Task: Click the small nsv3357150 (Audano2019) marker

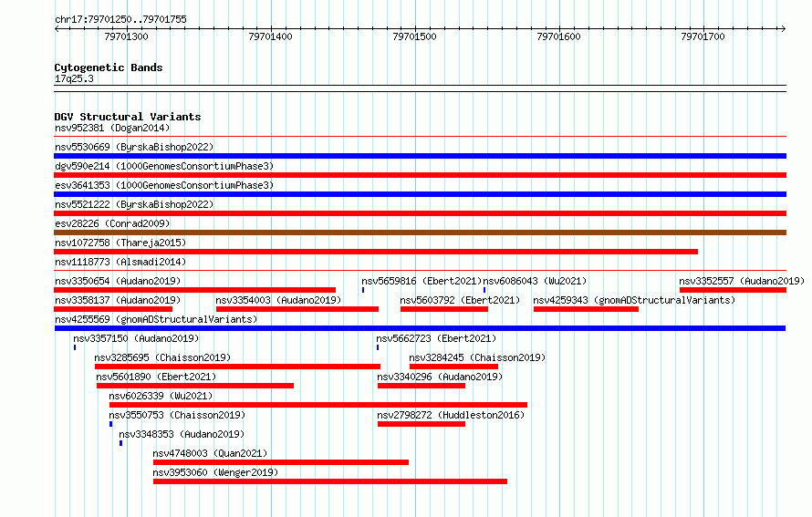Action: [75, 347]
